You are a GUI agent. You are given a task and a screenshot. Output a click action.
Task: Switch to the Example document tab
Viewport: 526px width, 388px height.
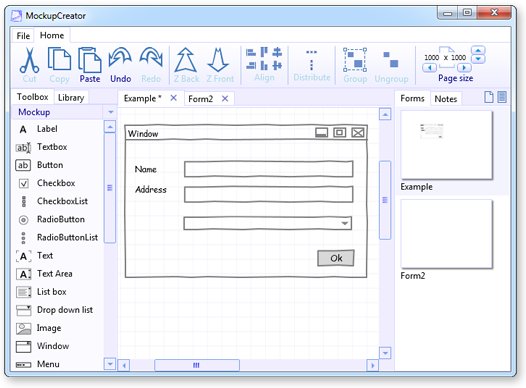pos(143,98)
